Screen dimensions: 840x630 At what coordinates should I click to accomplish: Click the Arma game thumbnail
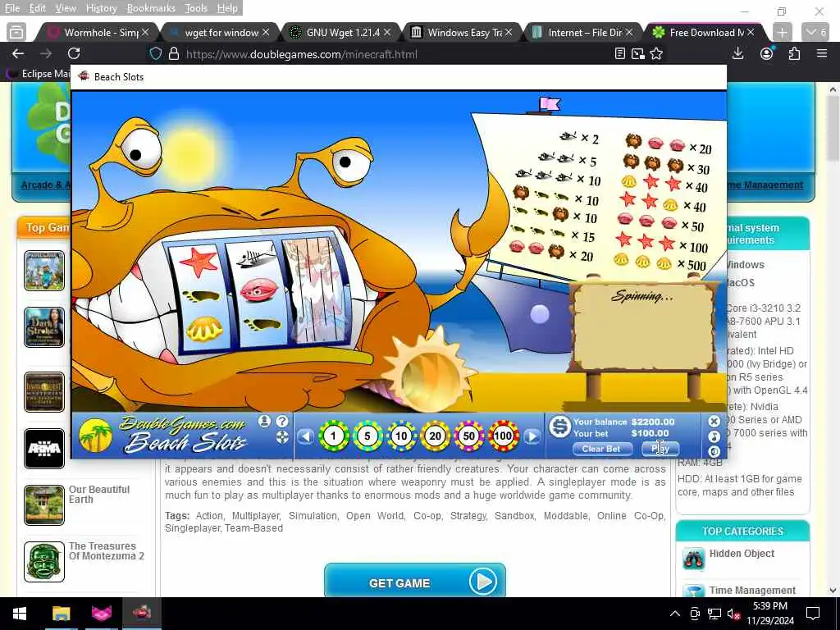44,449
